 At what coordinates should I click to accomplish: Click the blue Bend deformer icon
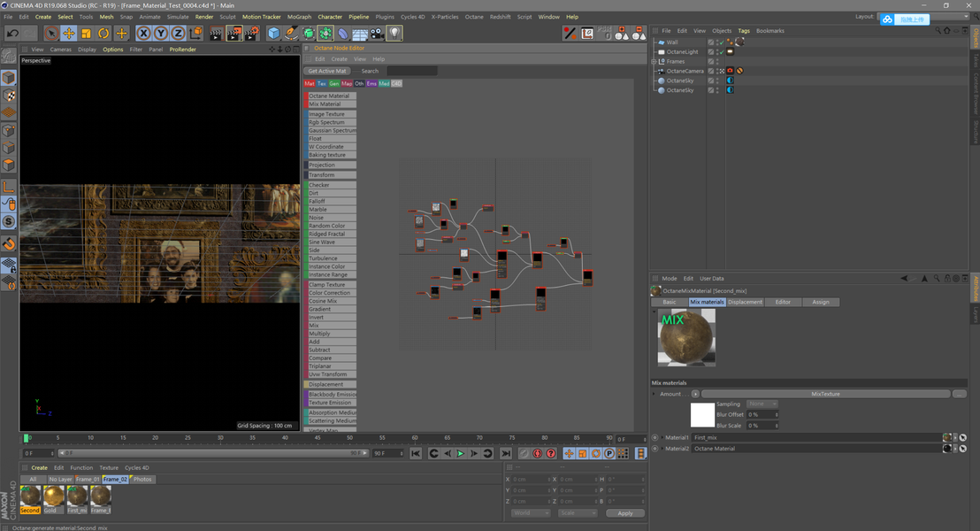point(343,33)
